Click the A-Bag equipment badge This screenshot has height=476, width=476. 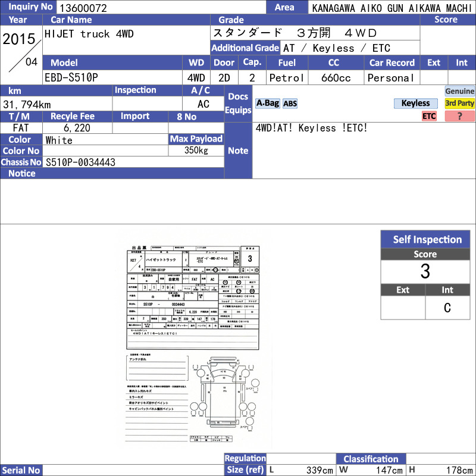point(267,104)
